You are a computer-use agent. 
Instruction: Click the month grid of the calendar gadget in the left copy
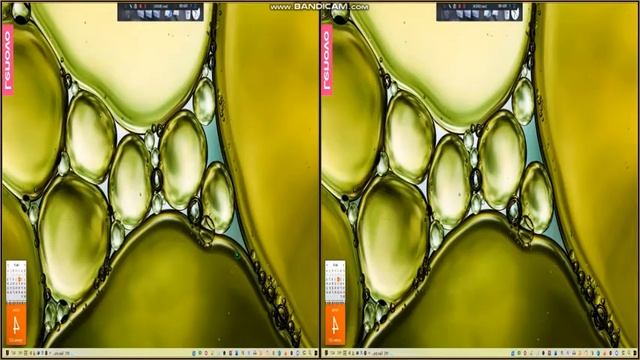coord(16,282)
